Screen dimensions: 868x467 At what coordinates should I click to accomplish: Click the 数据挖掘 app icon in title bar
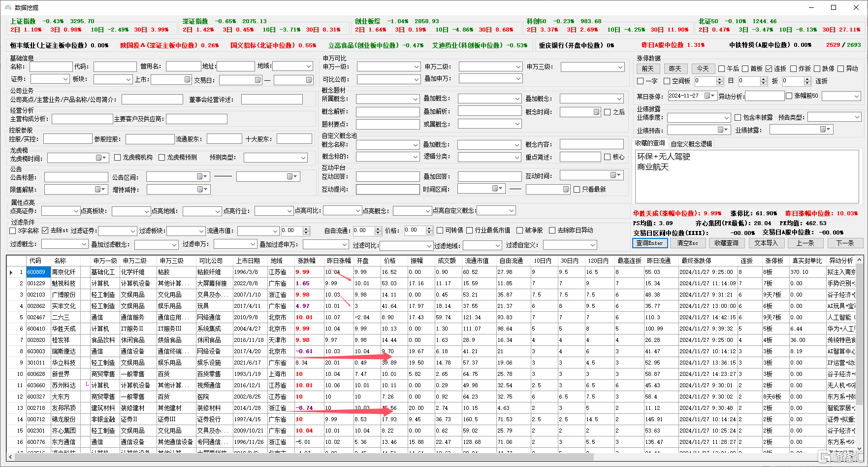coord(8,7)
